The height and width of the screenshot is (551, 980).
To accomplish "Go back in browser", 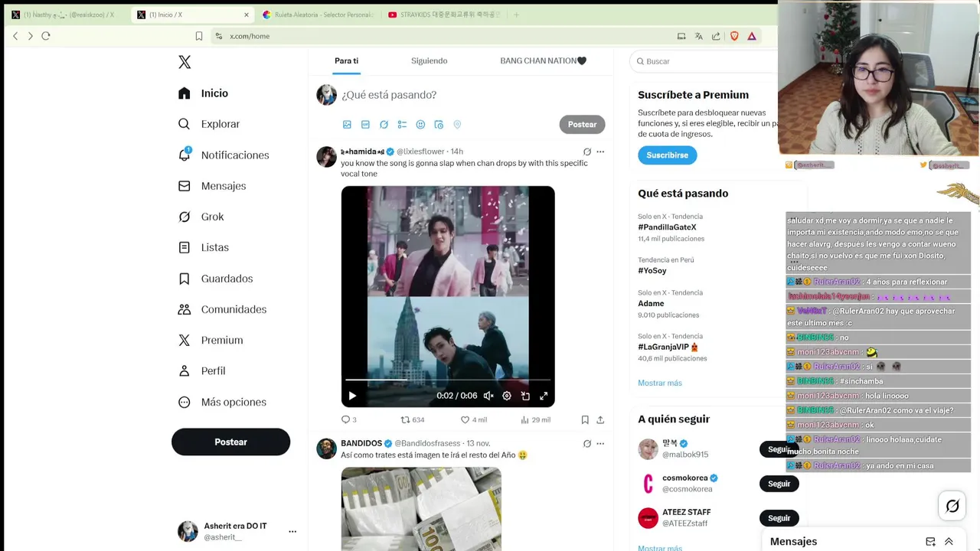I will (x=15, y=36).
